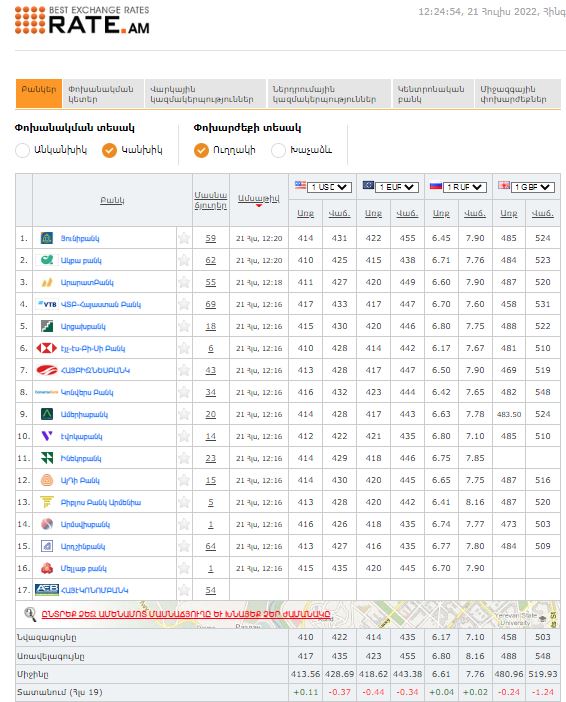The image size is (566, 702).
Task: Click the Araratbank logo in row 3
Action: 47,282
